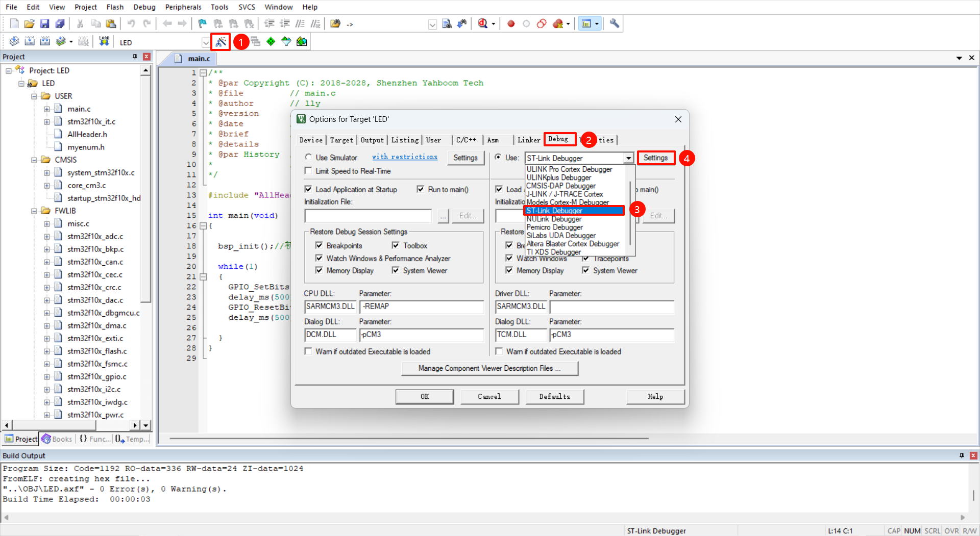Click the Download LOAD icon
Image resolution: width=980 pixels, height=536 pixels.
[104, 42]
